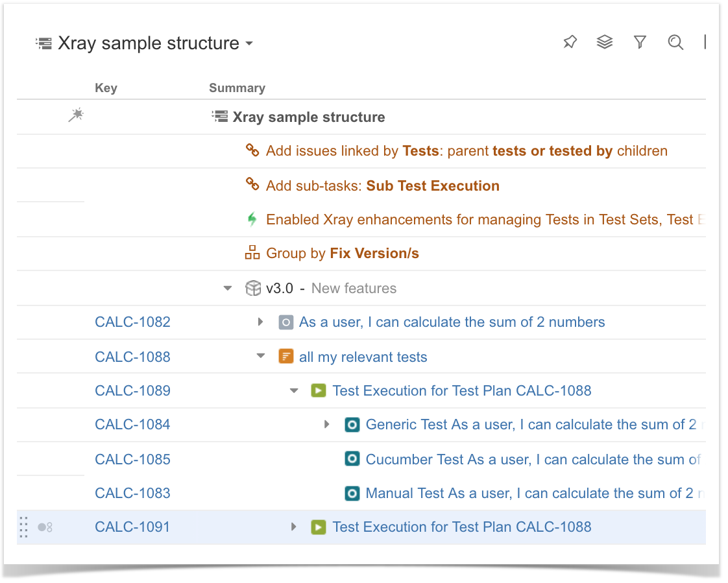
Task: Open issue key CALC-1091
Action: pos(132,527)
